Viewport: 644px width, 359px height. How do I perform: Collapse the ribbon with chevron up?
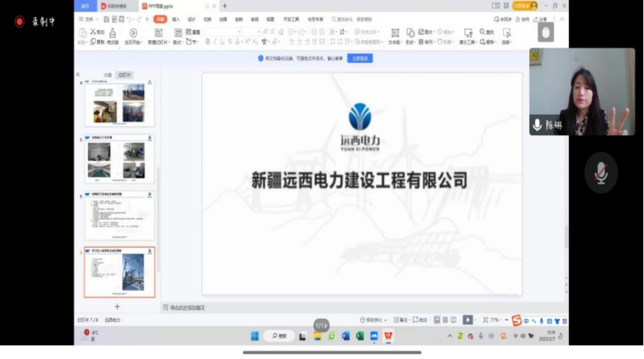562,20
